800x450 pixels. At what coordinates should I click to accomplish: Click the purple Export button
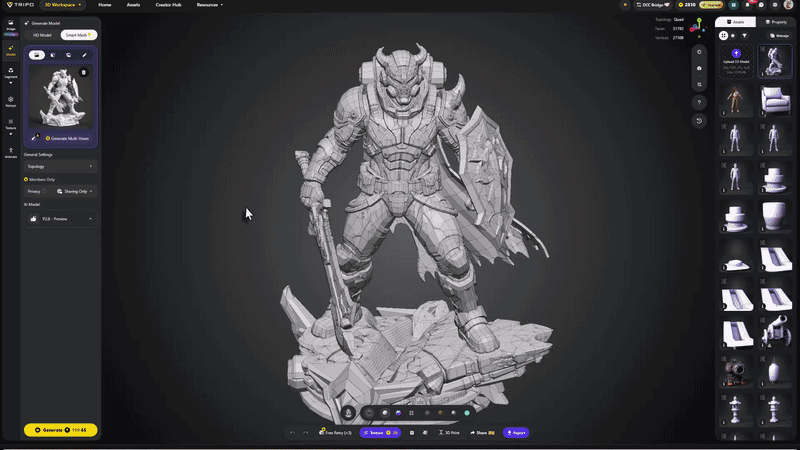tap(516, 433)
